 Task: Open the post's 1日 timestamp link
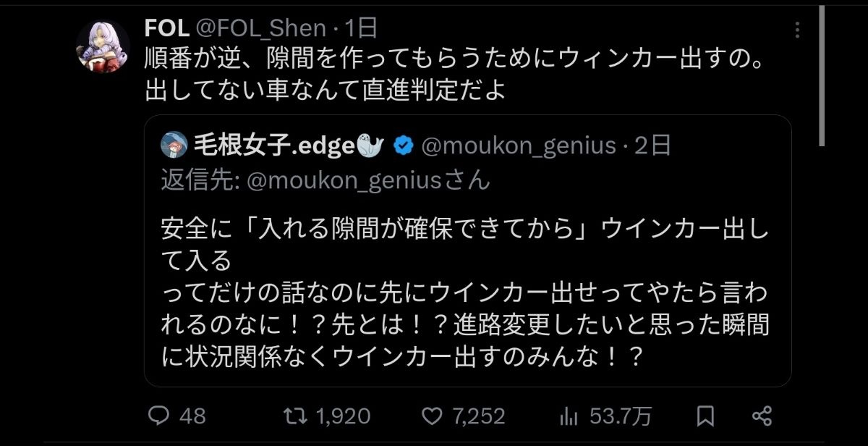360,28
